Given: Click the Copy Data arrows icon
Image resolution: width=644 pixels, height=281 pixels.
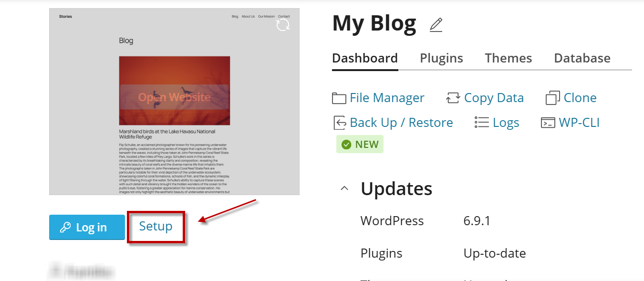Looking at the screenshot, I should [453, 98].
